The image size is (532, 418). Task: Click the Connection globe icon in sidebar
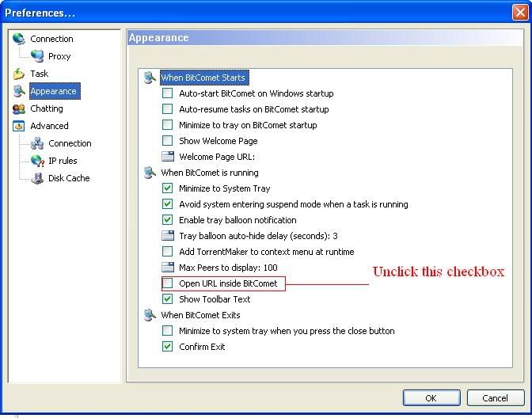coord(19,39)
